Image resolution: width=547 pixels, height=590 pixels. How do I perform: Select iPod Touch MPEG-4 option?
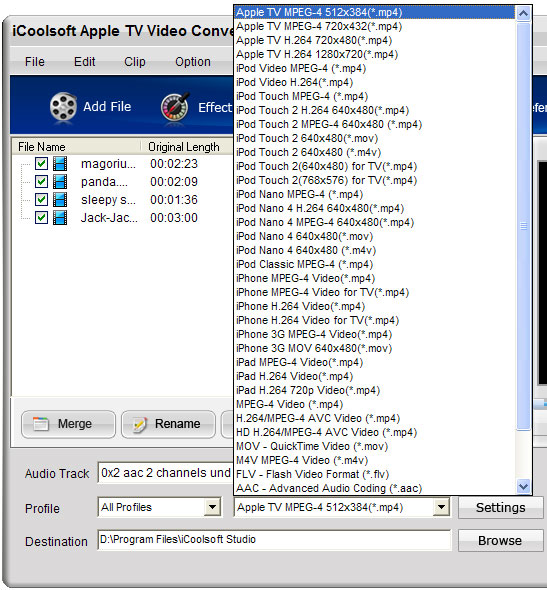(374, 96)
